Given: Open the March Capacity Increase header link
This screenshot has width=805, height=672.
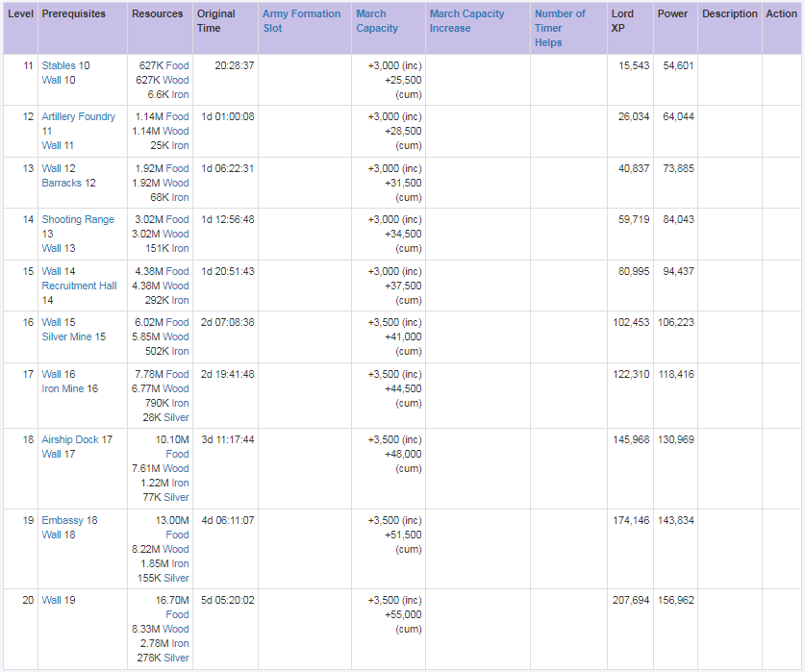Looking at the screenshot, I should [466, 21].
